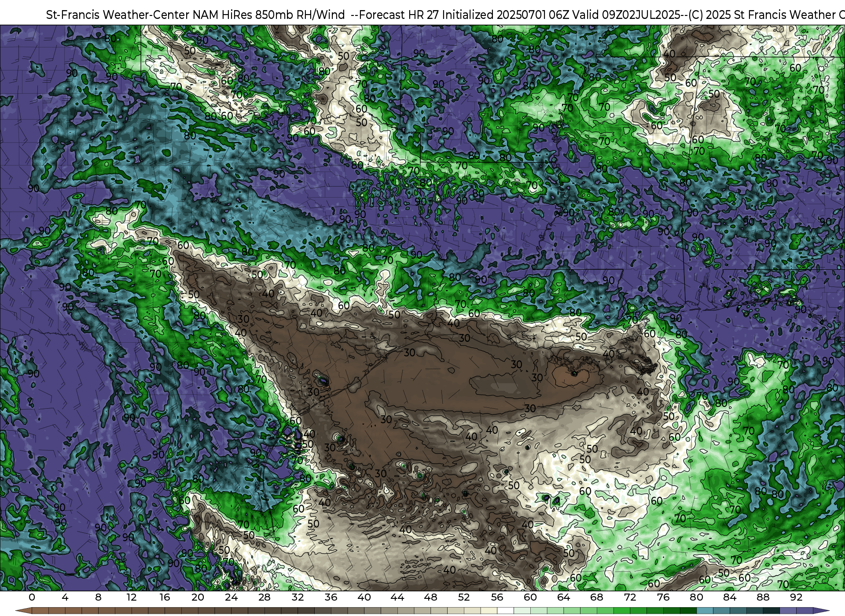
Task: Click the 'Forecast HR 27' header text
Action: 399,15
